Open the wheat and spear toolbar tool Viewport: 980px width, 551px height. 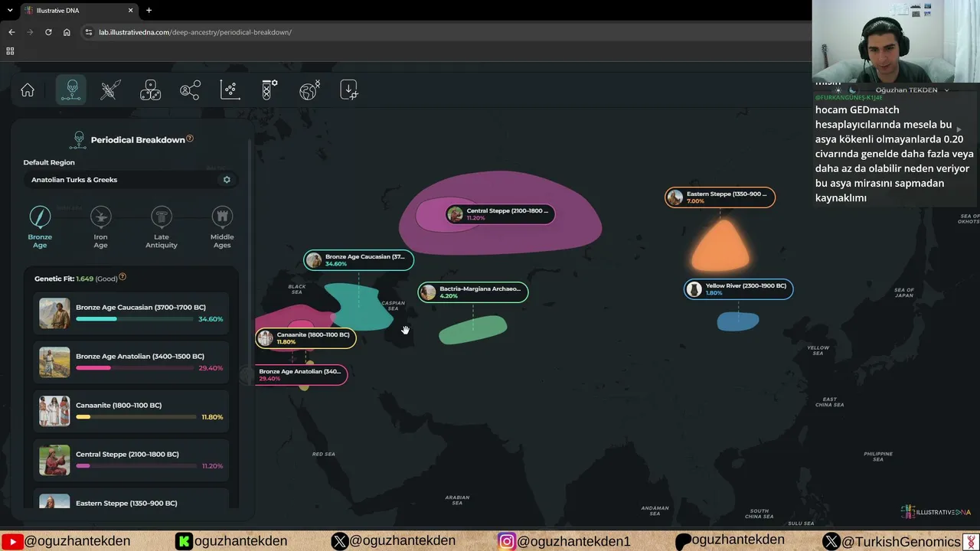(x=110, y=90)
